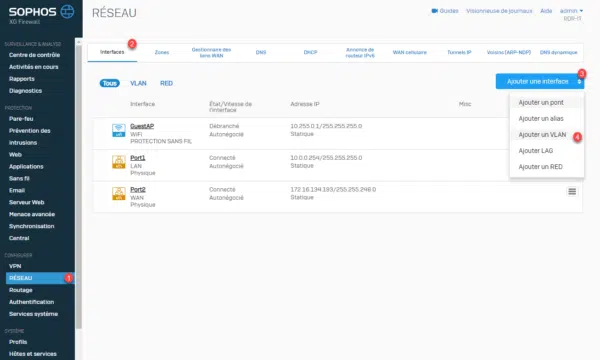Open the Visionneuse de journaux link

(x=499, y=11)
